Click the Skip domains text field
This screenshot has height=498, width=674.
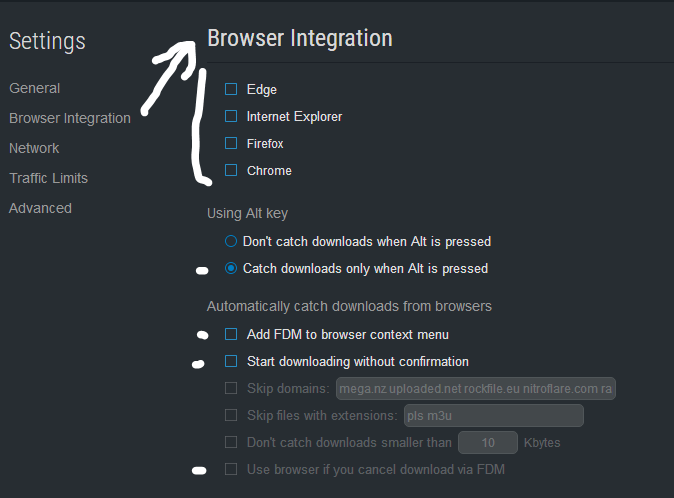(475, 388)
